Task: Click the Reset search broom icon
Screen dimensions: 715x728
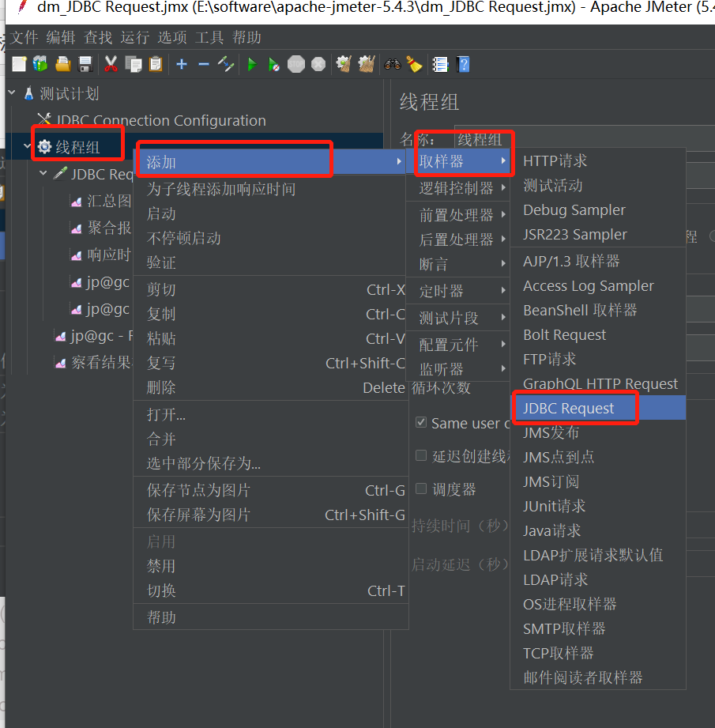Action: tap(414, 64)
